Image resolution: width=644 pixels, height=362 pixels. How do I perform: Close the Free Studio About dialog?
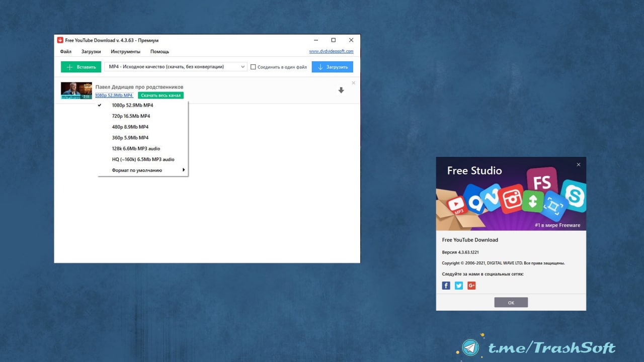[x=579, y=165]
